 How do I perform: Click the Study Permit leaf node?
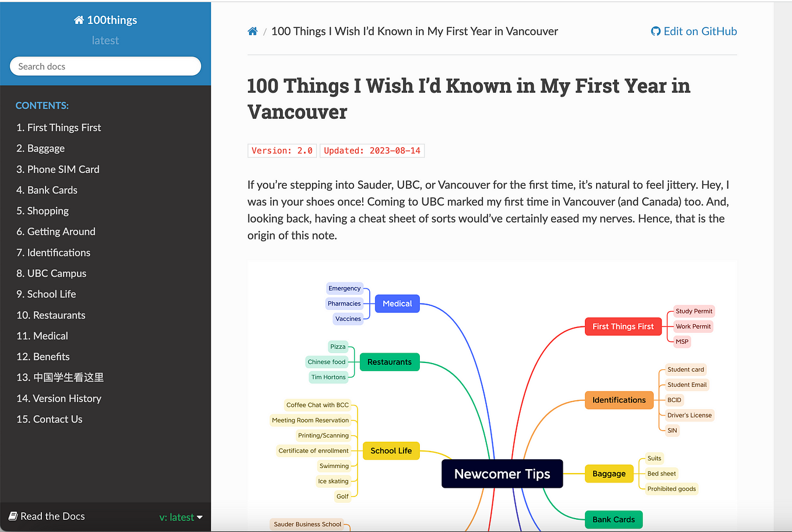pos(694,311)
